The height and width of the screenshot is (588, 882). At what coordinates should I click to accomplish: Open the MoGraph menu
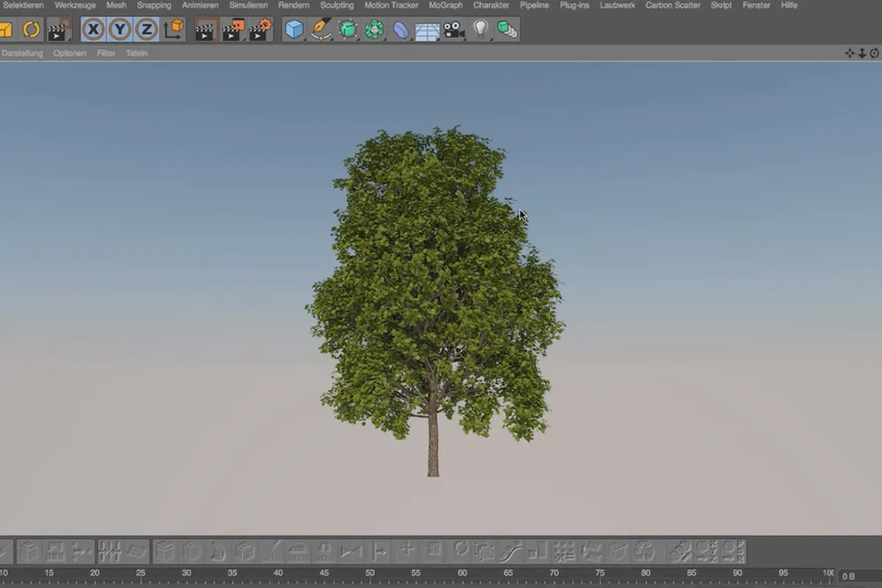point(445,5)
